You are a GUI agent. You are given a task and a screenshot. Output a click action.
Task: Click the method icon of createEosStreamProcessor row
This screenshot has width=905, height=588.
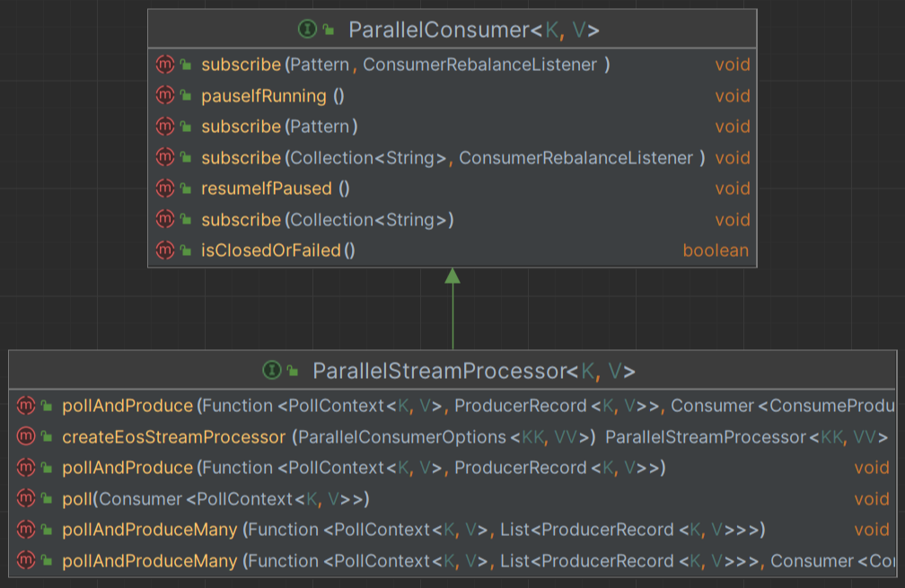click(26, 436)
